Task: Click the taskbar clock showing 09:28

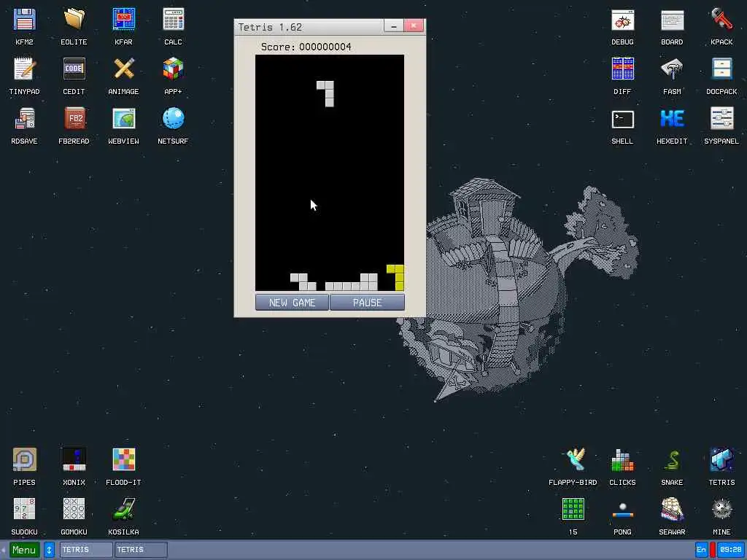Action: tap(730, 550)
